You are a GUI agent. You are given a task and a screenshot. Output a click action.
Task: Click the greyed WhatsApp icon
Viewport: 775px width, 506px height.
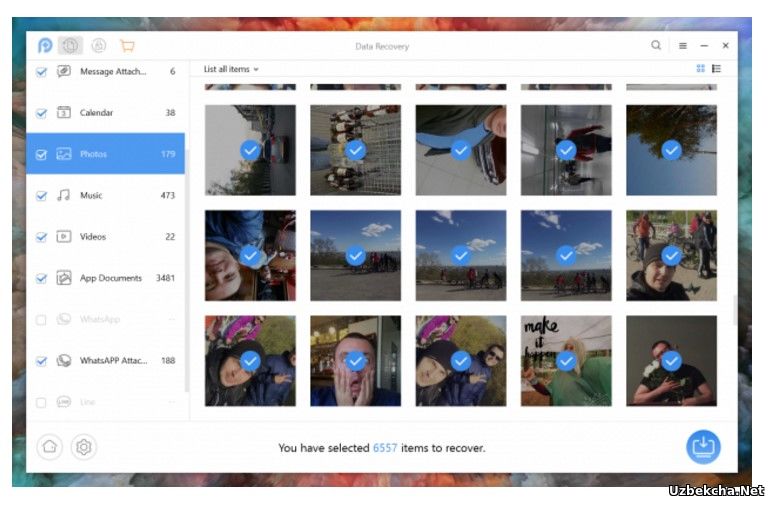pos(64,319)
